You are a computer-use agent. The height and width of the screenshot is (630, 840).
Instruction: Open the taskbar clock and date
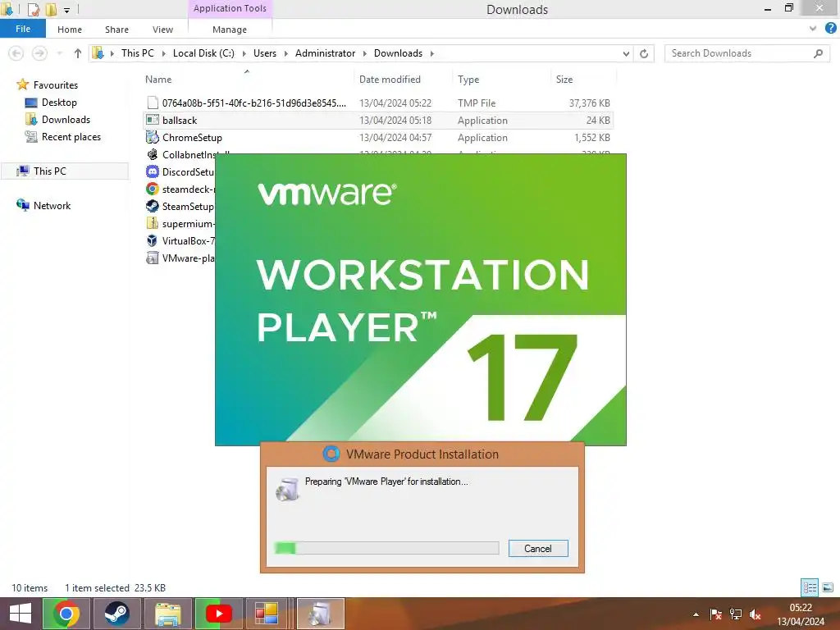click(801, 614)
